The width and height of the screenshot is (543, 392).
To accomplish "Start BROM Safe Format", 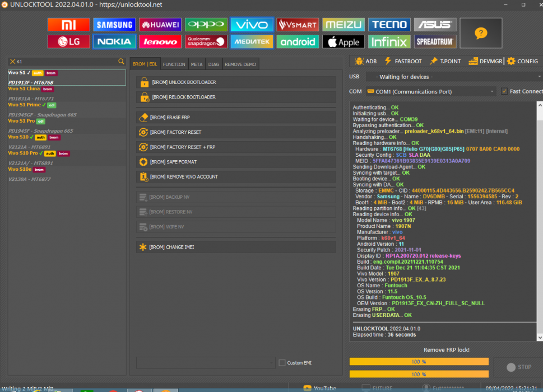I will [236, 162].
